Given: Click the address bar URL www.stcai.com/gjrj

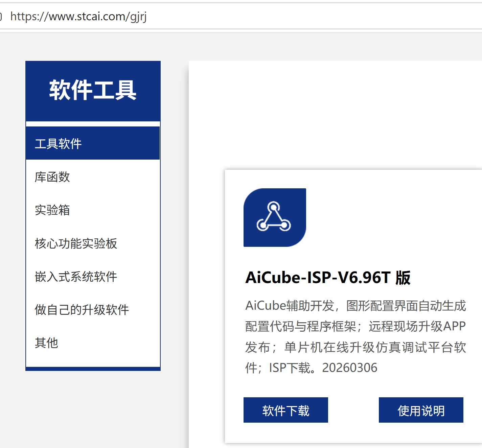Looking at the screenshot, I should [x=78, y=16].
